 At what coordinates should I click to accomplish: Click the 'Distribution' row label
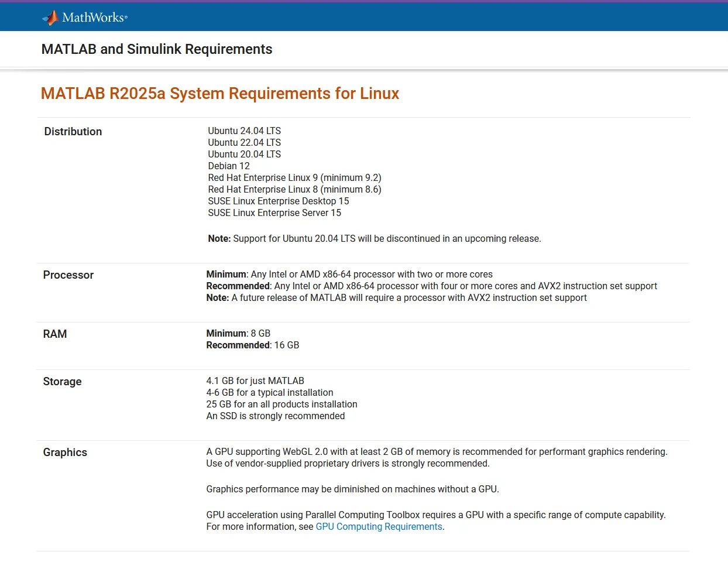click(73, 132)
